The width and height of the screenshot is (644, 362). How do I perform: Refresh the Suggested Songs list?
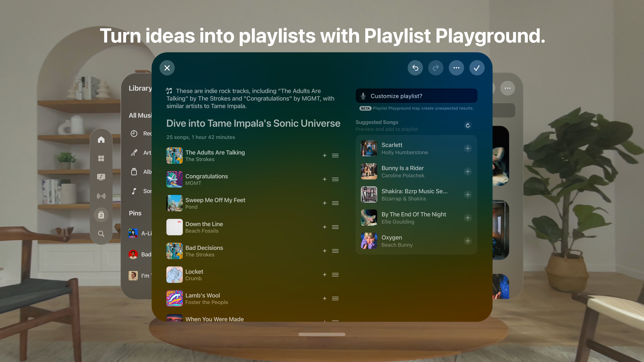coord(468,125)
